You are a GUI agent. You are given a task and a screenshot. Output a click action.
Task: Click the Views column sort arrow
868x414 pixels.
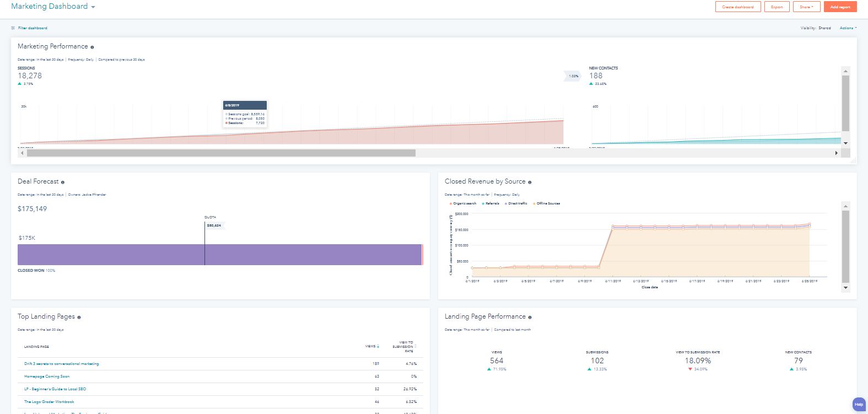point(378,347)
